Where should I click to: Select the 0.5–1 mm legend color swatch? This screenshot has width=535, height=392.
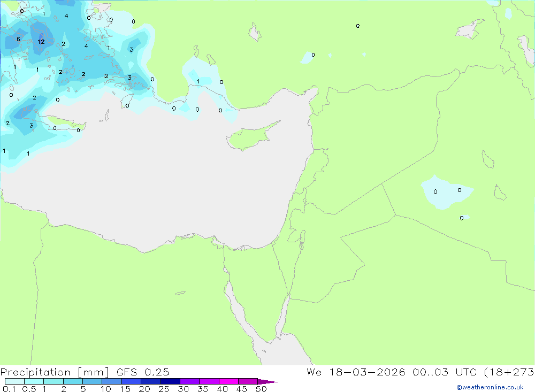(x=34, y=381)
